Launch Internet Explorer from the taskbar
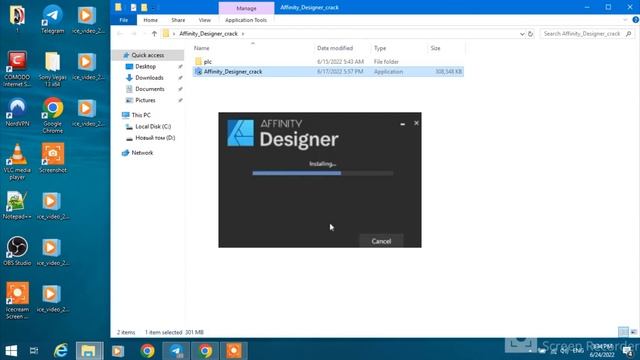The image size is (640, 360). 61,351
